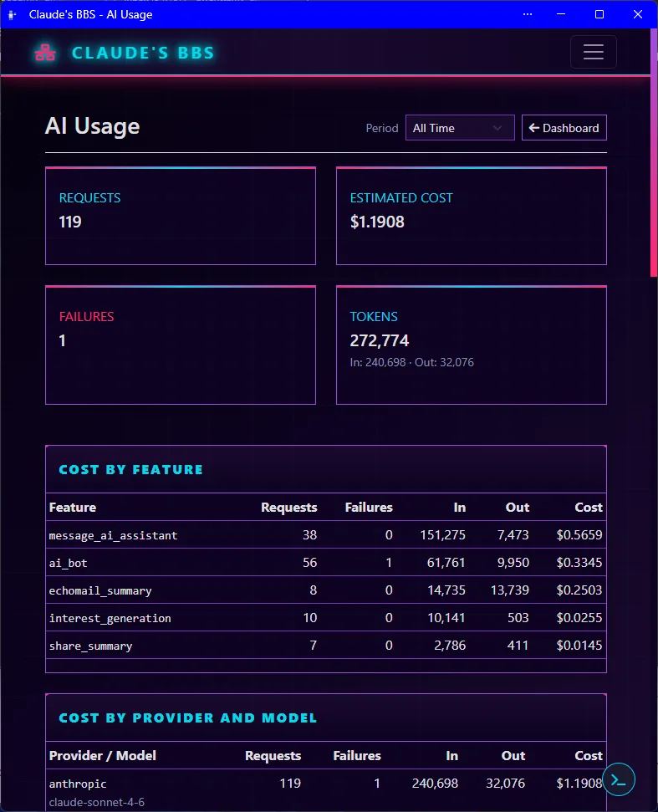
Task: Click the chevron in the All Time selector
Action: [x=497, y=128]
